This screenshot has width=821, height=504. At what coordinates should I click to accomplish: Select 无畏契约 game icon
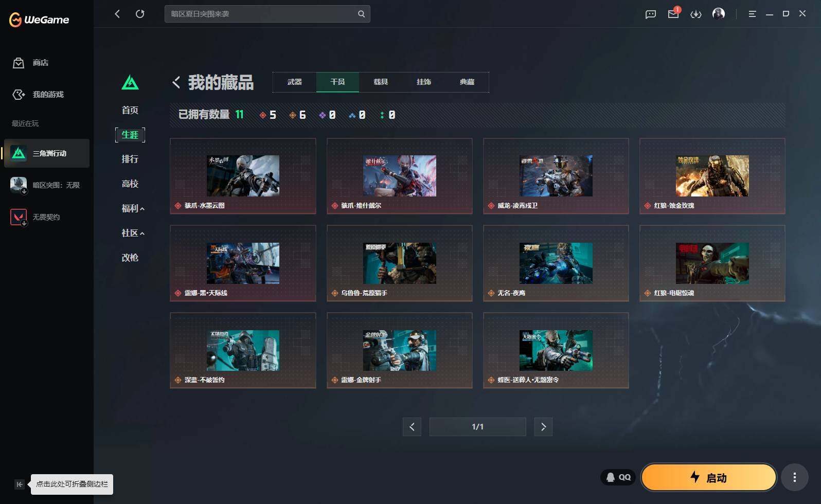click(x=19, y=217)
